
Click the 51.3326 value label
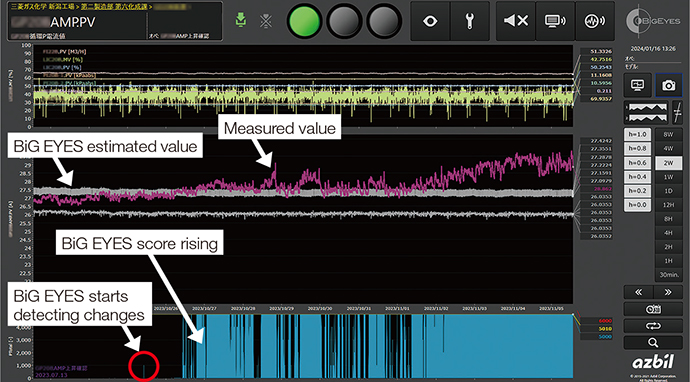pyautogui.click(x=596, y=51)
